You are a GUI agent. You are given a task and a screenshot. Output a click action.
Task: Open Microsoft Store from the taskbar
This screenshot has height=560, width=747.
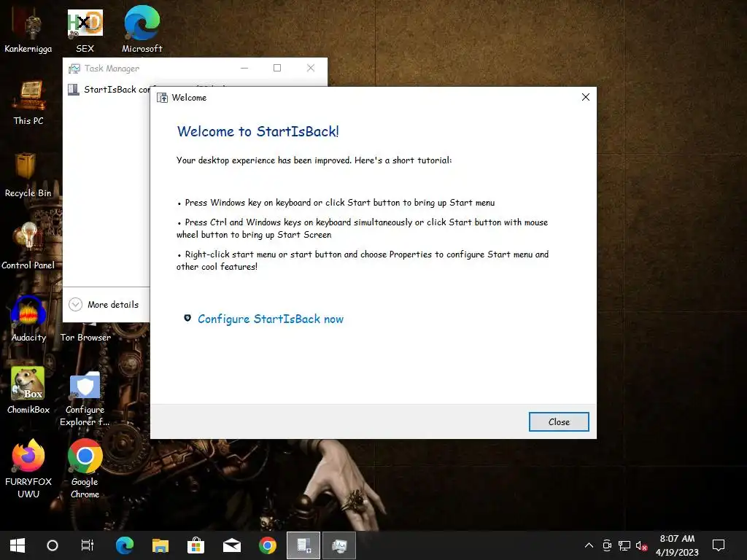196,545
